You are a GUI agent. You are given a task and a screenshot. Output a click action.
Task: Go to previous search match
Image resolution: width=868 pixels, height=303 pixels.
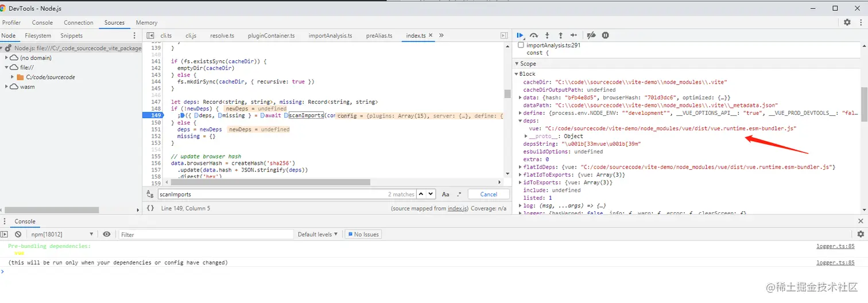point(423,195)
